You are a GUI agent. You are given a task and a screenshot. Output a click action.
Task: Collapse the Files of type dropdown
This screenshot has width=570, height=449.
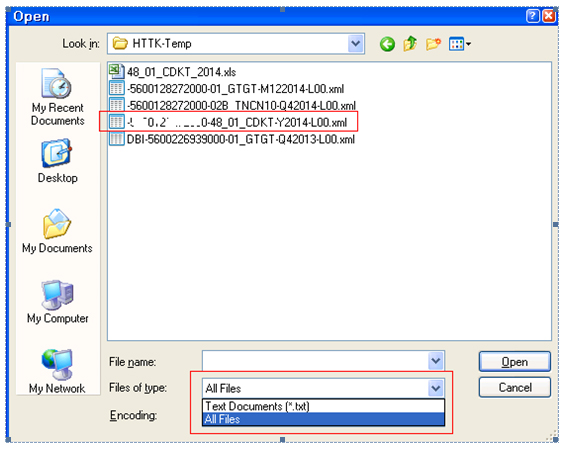coord(435,388)
